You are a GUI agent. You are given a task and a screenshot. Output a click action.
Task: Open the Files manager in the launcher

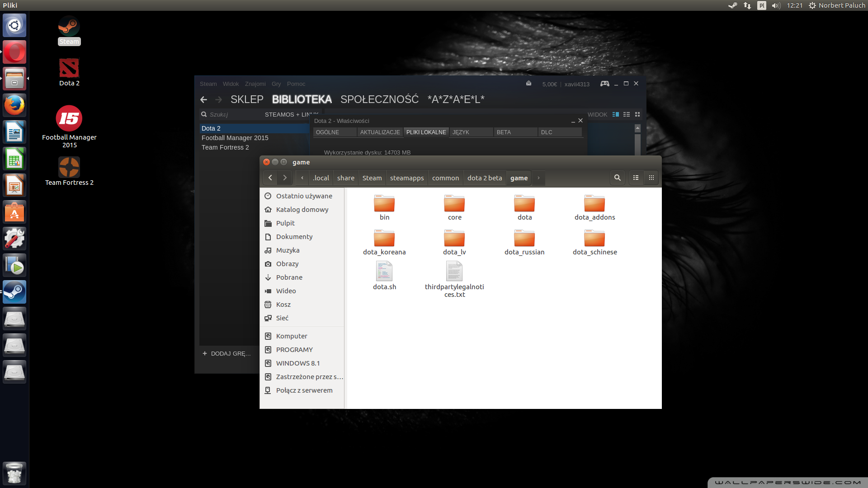pyautogui.click(x=14, y=79)
